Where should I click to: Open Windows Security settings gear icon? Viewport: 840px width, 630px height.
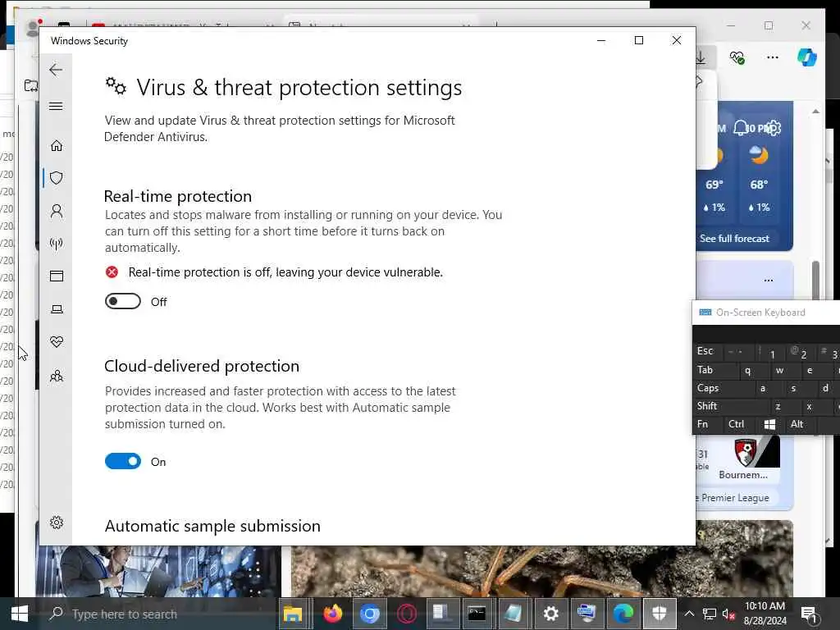pyautogui.click(x=57, y=523)
